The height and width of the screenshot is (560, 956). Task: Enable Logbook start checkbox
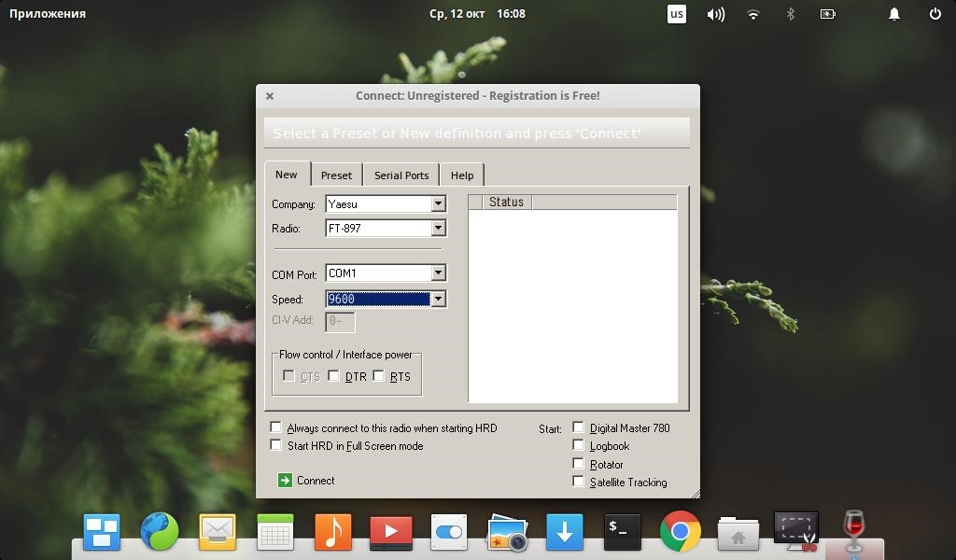pos(578,445)
